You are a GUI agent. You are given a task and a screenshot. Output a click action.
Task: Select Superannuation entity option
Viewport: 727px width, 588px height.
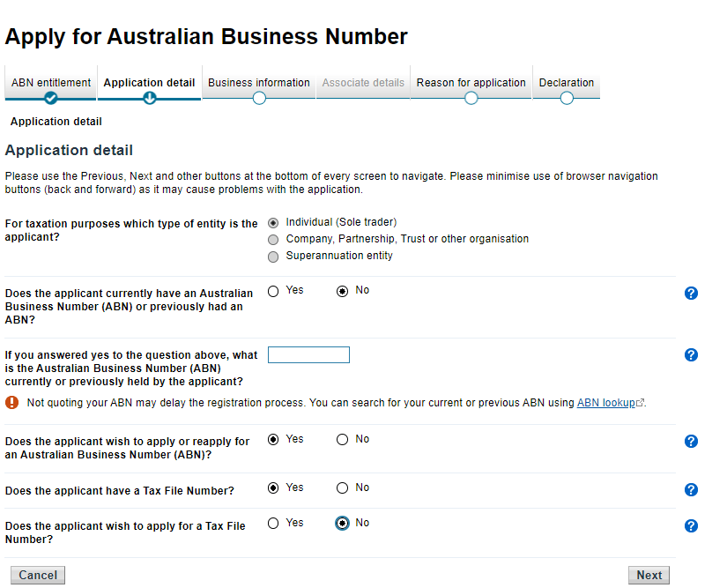273,257
